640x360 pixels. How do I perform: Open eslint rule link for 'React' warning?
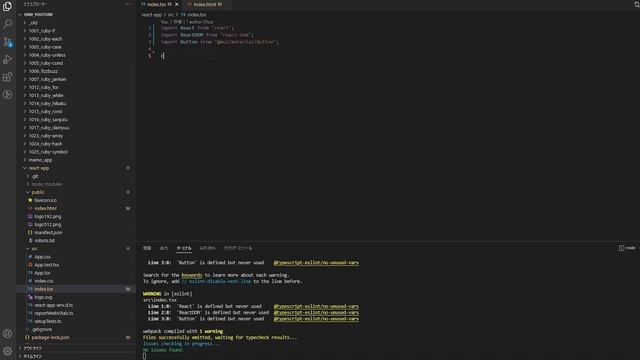(316, 306)
